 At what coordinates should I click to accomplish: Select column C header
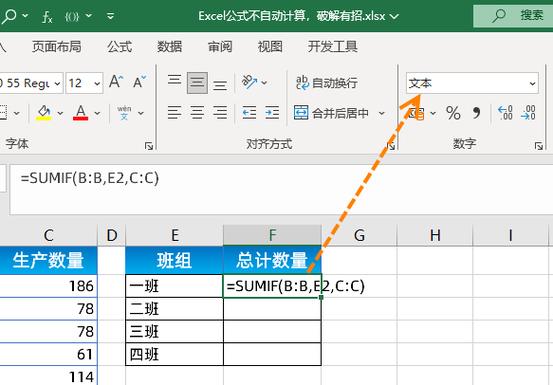(49, 235)
